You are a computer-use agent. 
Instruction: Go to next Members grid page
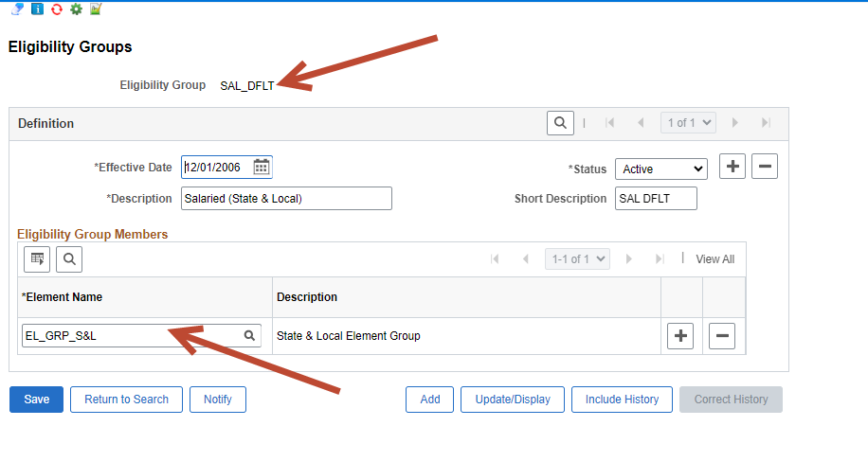(628, 259)
